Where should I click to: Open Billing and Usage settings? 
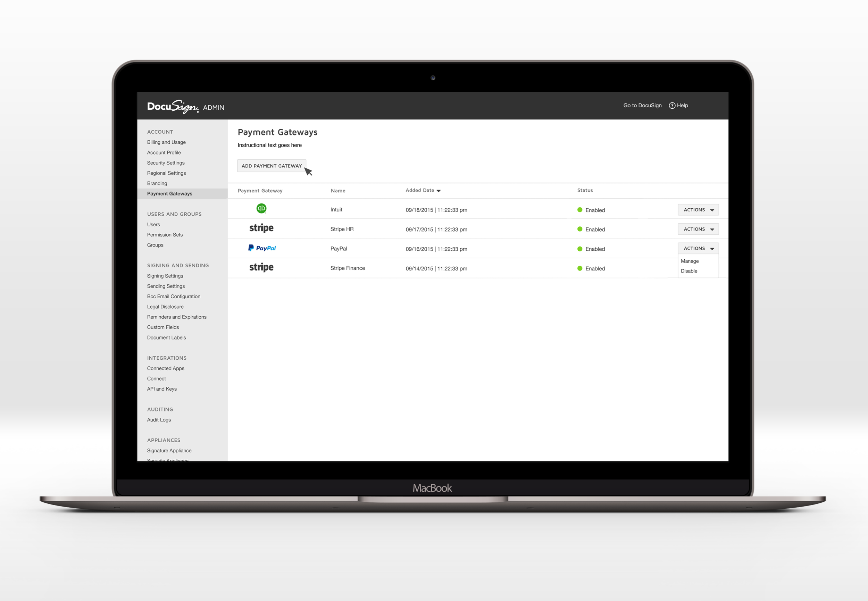pos(166,142)
